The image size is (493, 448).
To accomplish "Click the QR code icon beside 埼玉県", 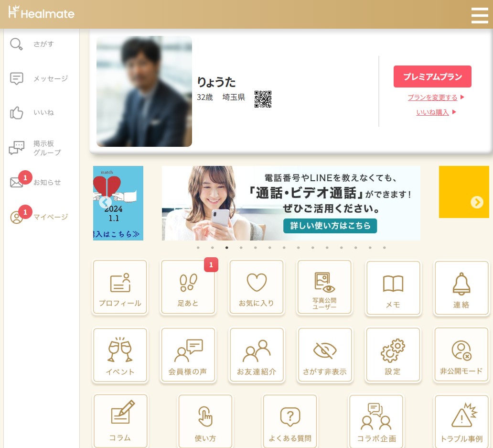I will 263,99.
